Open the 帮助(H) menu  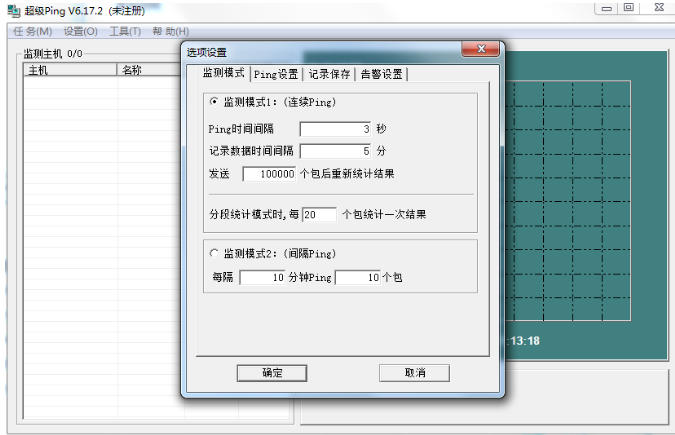pos(171,31)
